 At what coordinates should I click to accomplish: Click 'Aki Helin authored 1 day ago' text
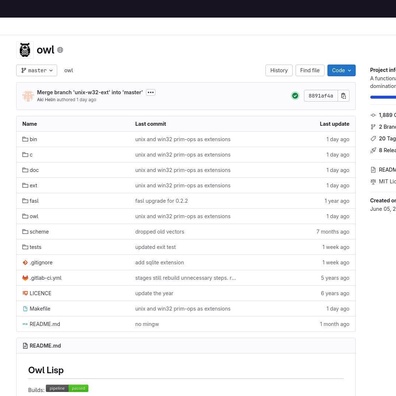tap(66, 100)
